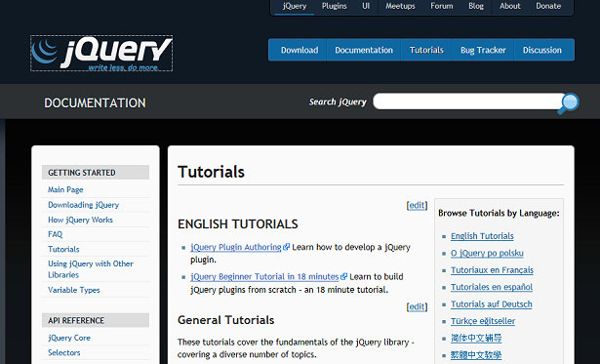The image size is (600, 364).
Task: Click Browse Tutorials by Language heading
Action: (499, 213)
